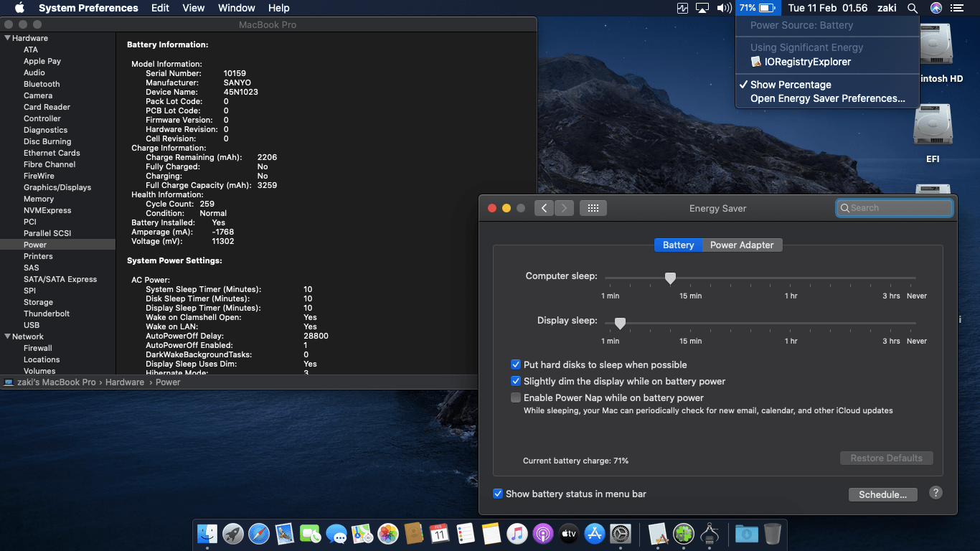Focus the Energy Saver search field

(895, 208)
